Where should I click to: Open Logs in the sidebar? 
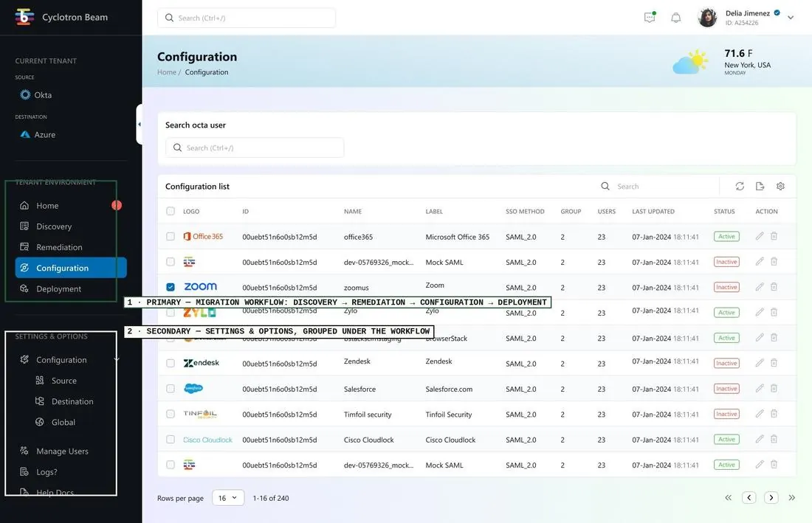point(47,472)
